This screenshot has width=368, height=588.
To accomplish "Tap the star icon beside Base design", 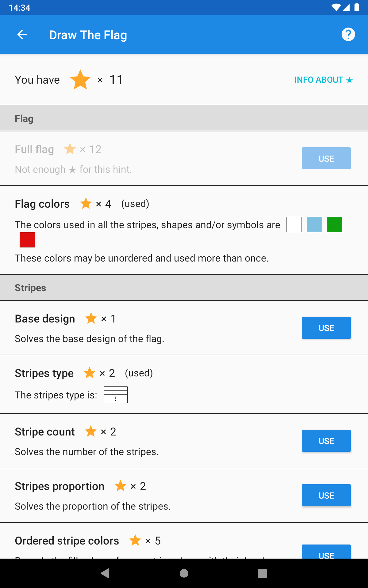I will (x=91, y=318).
